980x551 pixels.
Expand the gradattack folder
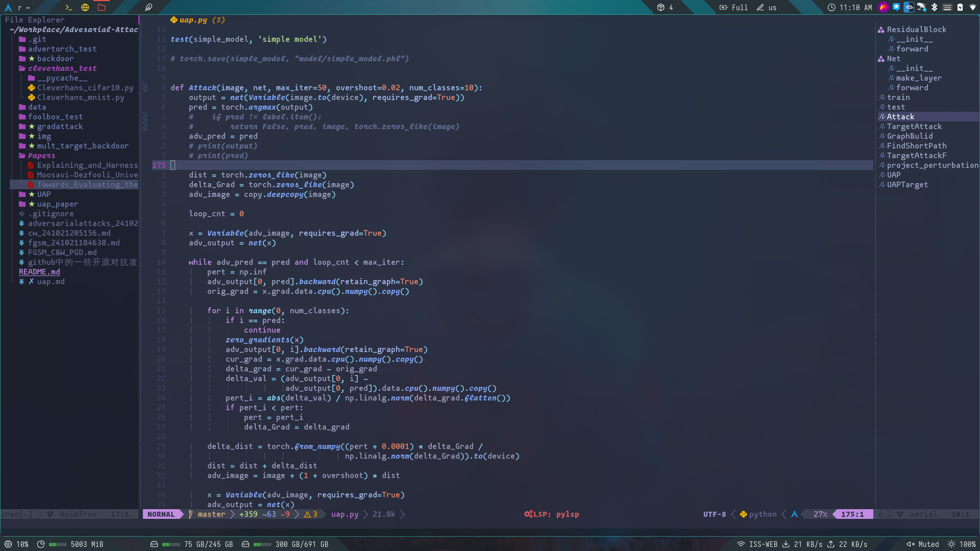(59, 127)
